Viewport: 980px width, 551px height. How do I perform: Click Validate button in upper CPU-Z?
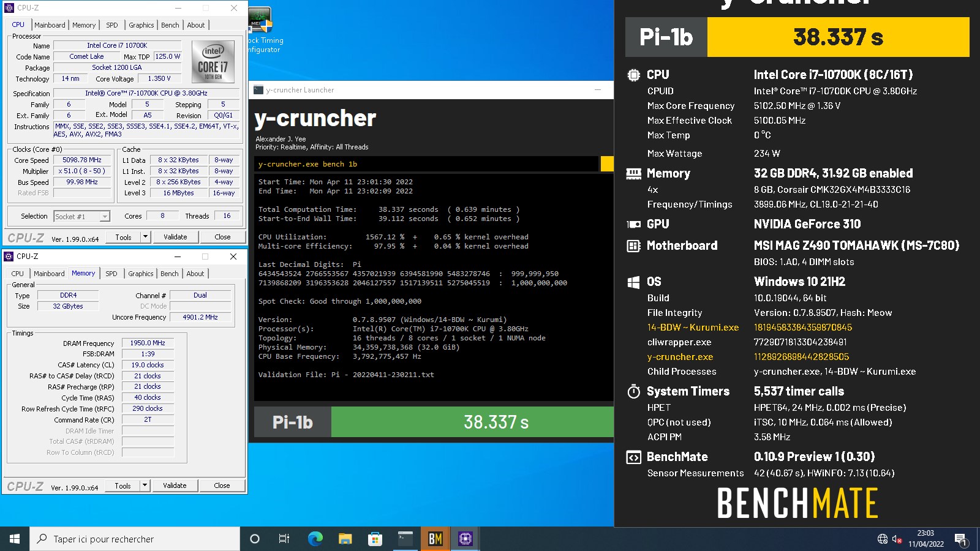[x=175, y=237]
